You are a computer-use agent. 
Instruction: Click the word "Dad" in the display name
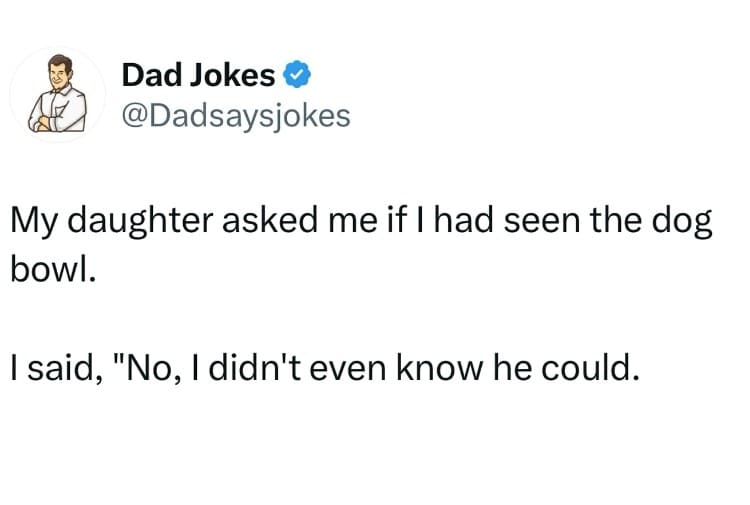coord(153,75)
